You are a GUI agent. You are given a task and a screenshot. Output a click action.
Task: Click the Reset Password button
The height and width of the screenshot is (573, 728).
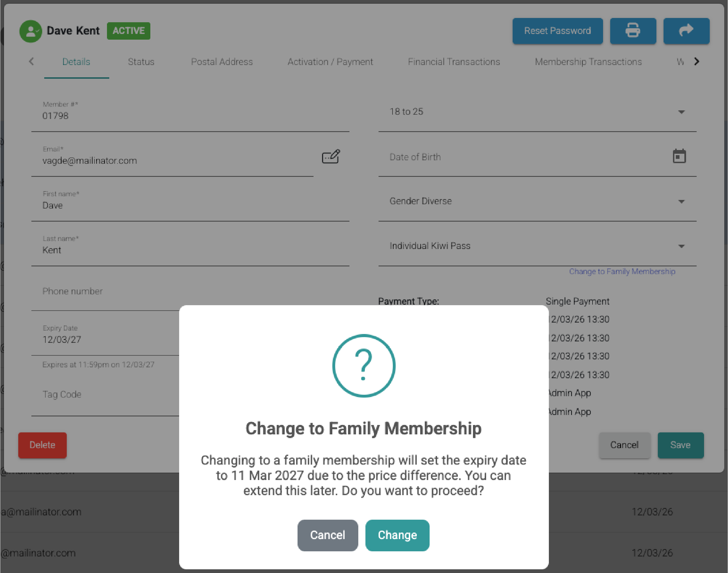click(x=557, y=31)
